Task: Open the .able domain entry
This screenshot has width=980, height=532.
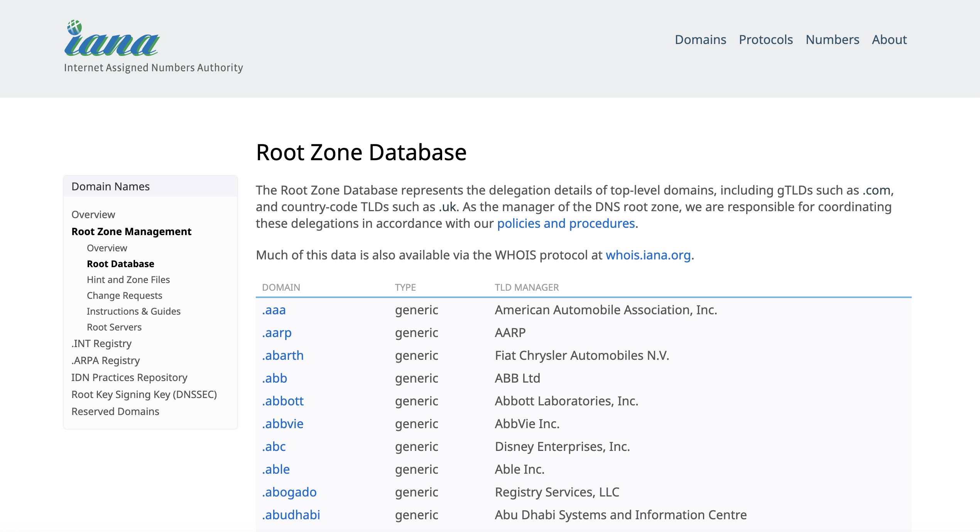Action: [276, 469]
